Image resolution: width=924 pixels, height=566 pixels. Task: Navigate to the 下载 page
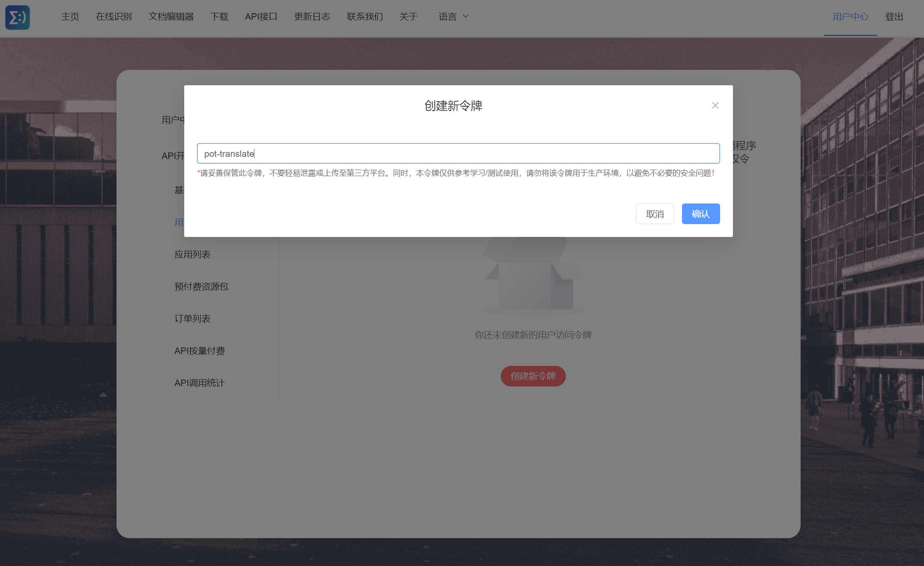click(219, 16)
